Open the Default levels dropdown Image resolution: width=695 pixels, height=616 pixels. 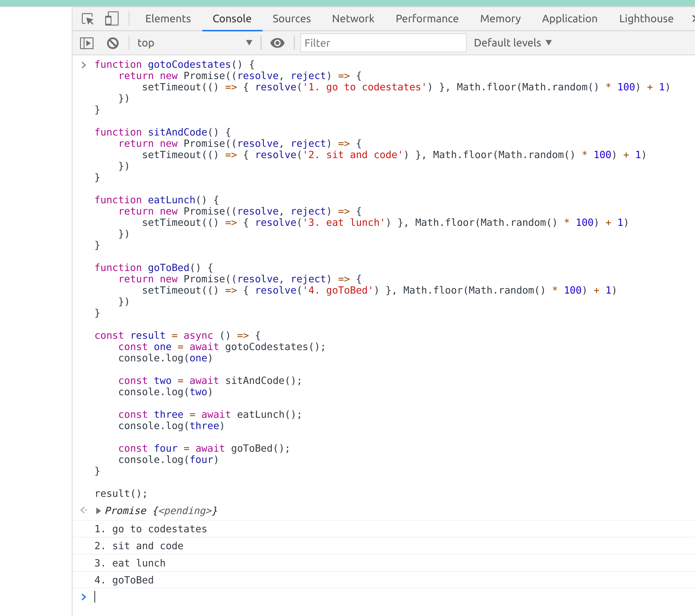pyautogui.click(x=512, y=43)
